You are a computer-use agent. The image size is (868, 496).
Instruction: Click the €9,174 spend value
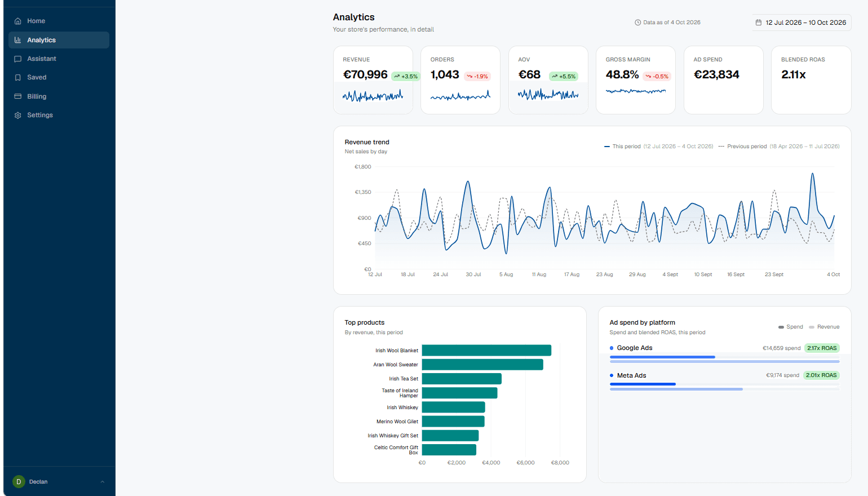782,375
